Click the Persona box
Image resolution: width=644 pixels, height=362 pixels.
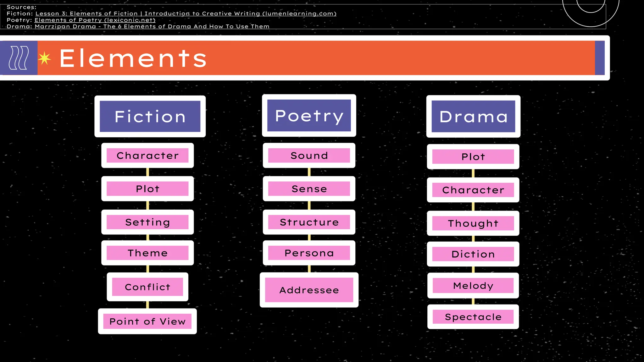(x=309, y=253)
